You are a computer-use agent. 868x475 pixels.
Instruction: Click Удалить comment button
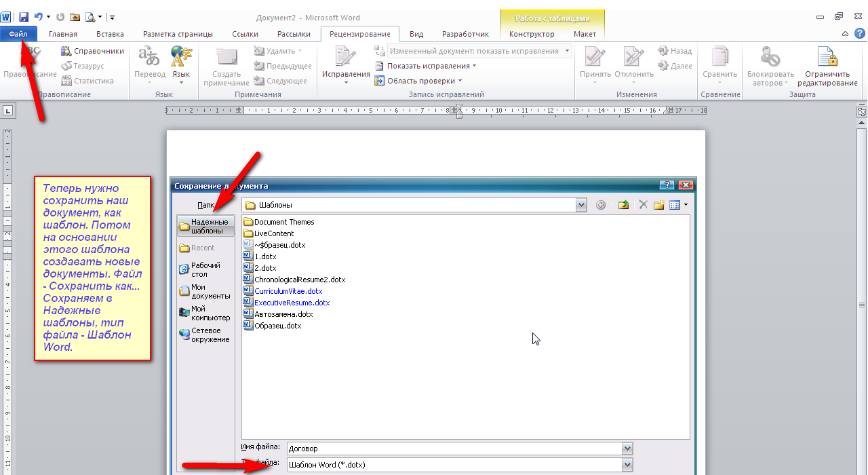278,51
